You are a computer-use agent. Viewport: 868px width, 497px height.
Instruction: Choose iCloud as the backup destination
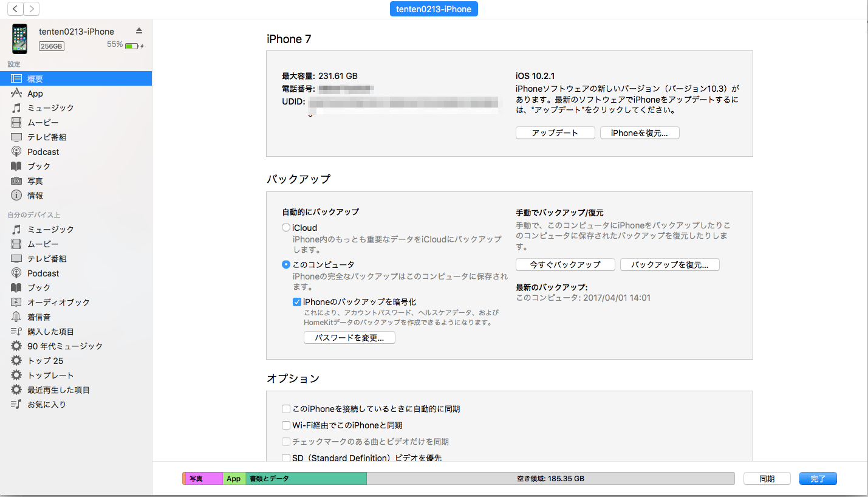coord(286,227)
